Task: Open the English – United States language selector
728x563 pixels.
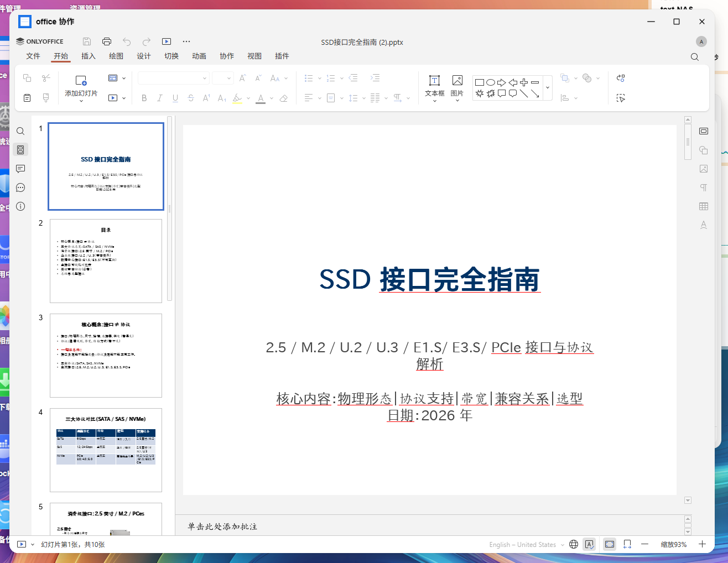Action: click(527, 544)
